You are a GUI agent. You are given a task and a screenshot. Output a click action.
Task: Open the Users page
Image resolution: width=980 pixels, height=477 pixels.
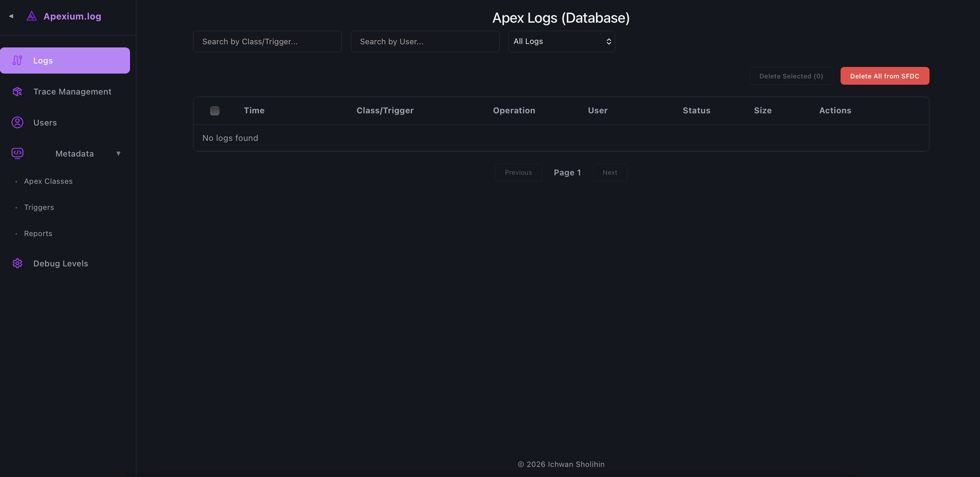pos(65,122)
